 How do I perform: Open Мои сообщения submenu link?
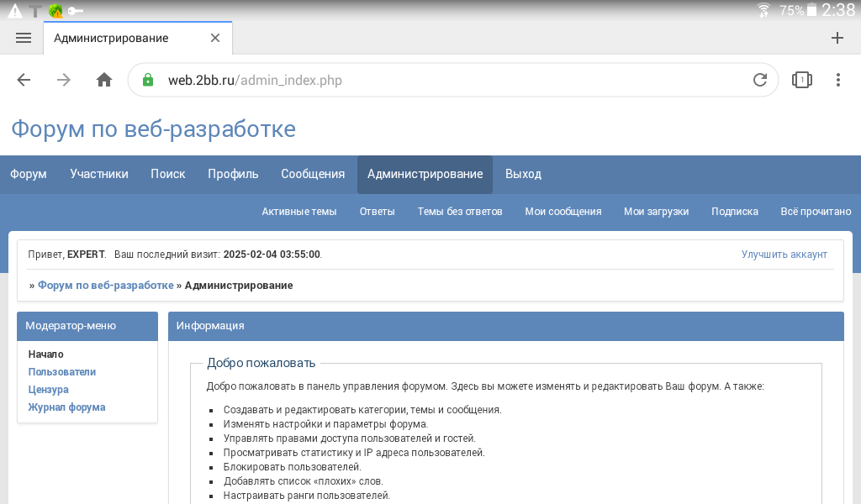coord(563,212)
